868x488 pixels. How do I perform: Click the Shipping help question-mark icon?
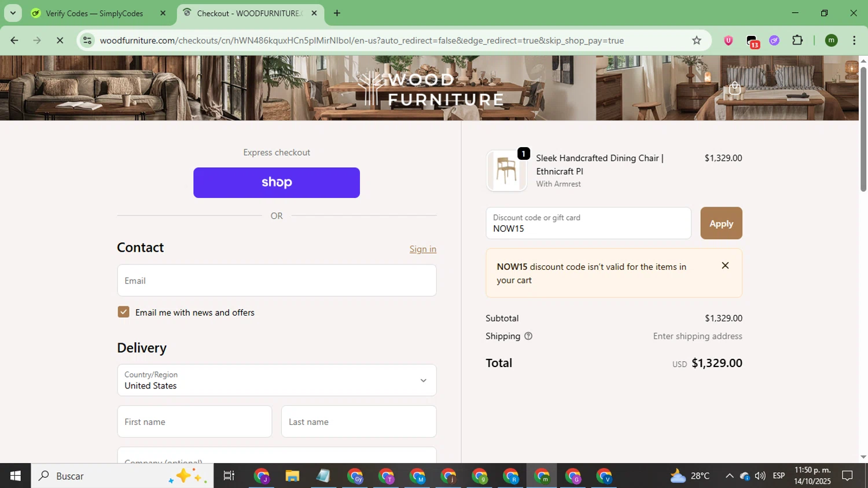[x=528, y=336]
